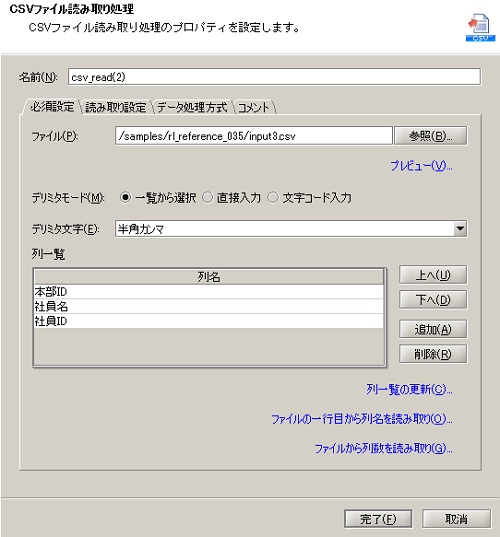Add a column with 追加(A)
This screenshot has height=537, width=500.
click(433, 329)
